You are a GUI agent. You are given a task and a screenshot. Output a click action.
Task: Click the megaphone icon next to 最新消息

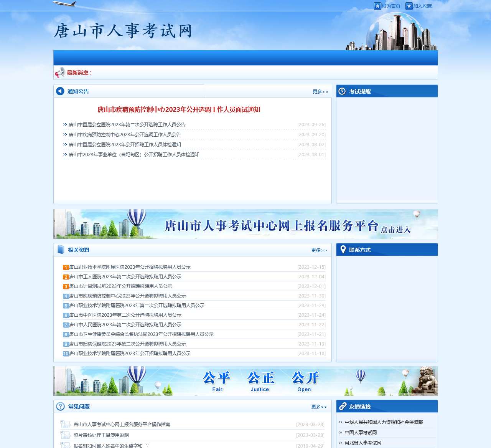(60, 72)
